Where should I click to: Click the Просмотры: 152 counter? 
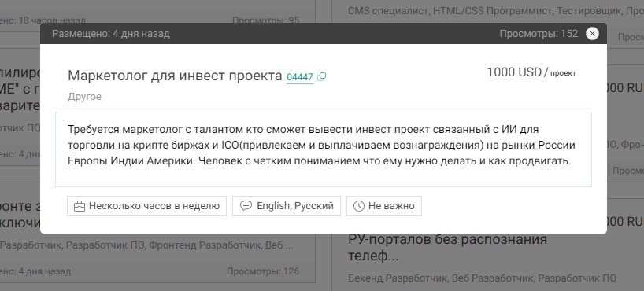(539, 34)
